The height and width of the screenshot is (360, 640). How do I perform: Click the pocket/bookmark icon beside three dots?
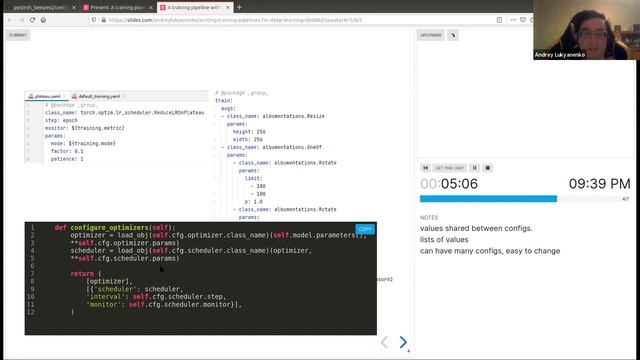point(523,20)
